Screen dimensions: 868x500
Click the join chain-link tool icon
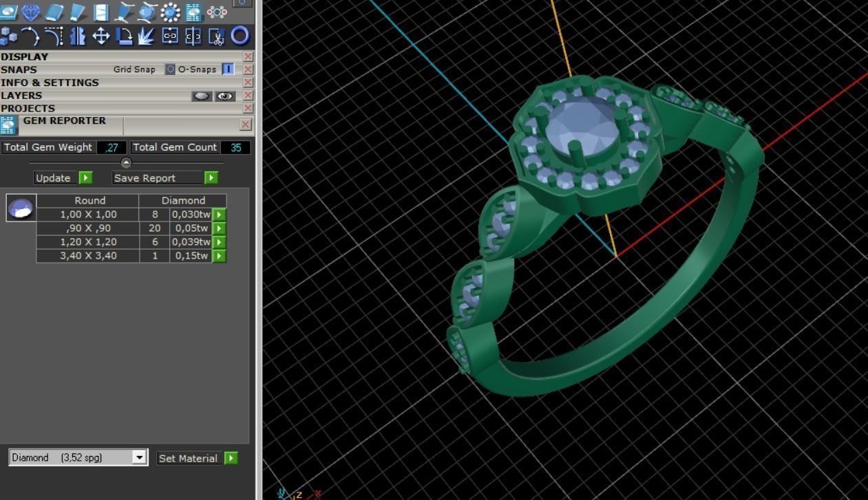click(x=170, y=36)
